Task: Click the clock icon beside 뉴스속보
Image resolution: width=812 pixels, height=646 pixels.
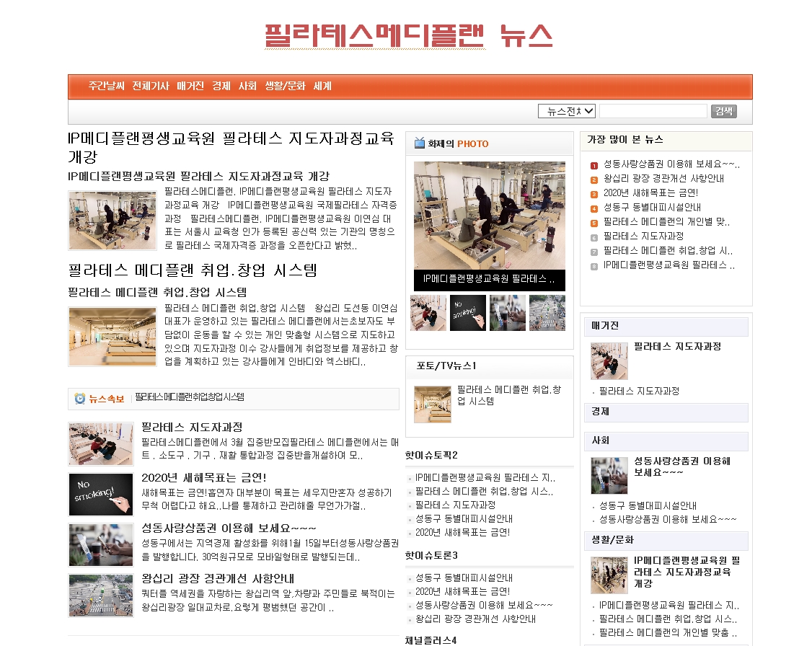Action: click(79, 399)
